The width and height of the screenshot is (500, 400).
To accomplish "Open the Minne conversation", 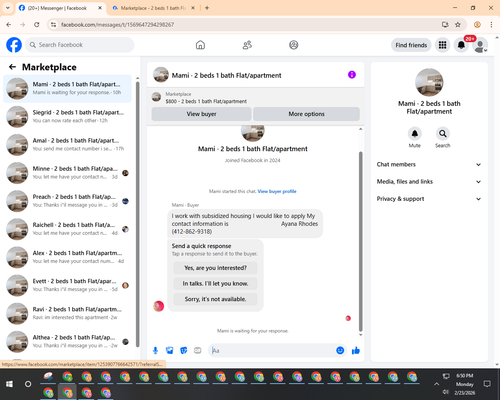I will (68, 173).
